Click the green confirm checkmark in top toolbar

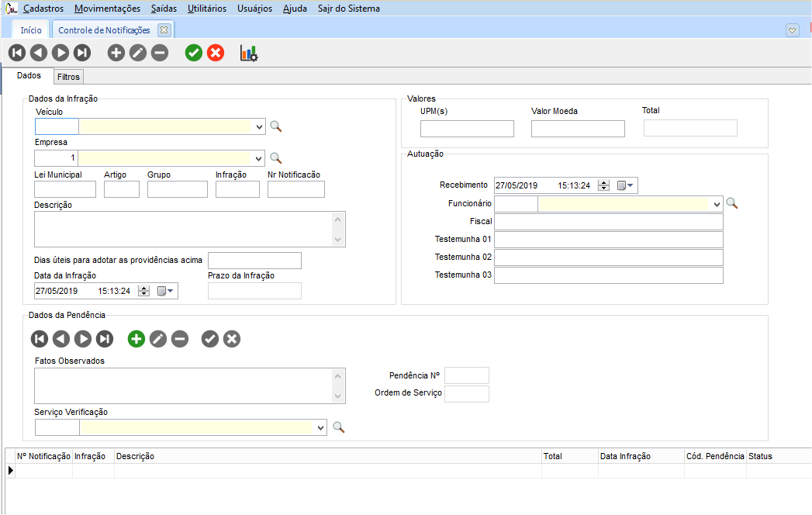pyautogui.click(x=194, y=53)
